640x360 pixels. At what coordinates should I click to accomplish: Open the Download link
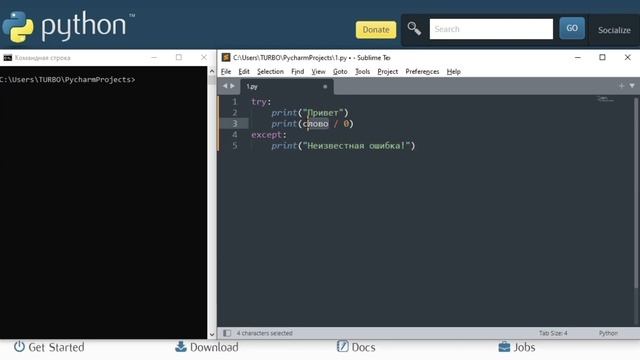click(x=214, y=347)
